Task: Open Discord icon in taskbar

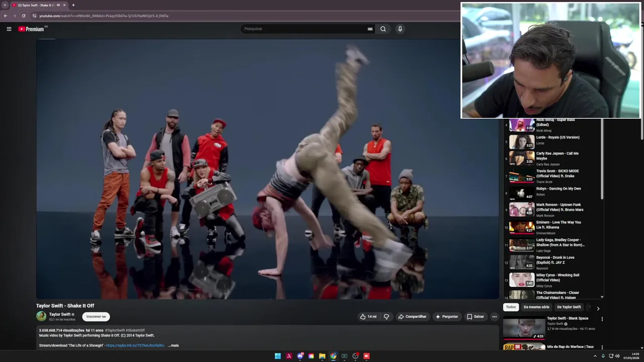Action: 300,356
